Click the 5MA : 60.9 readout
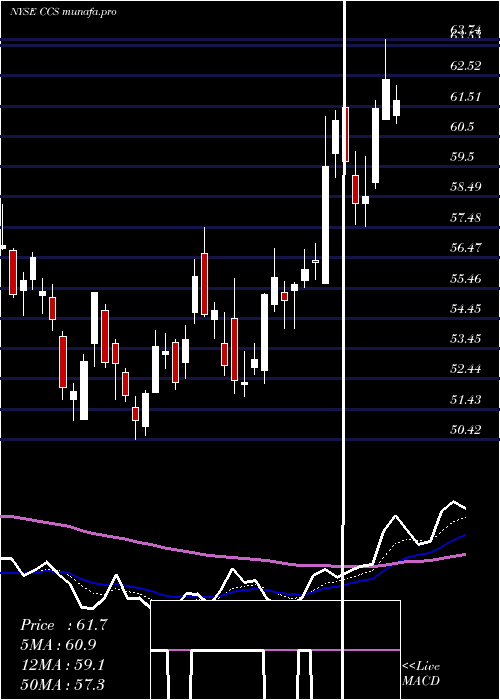The height and width of the screenshot is (700, 500). click(59, 645)
